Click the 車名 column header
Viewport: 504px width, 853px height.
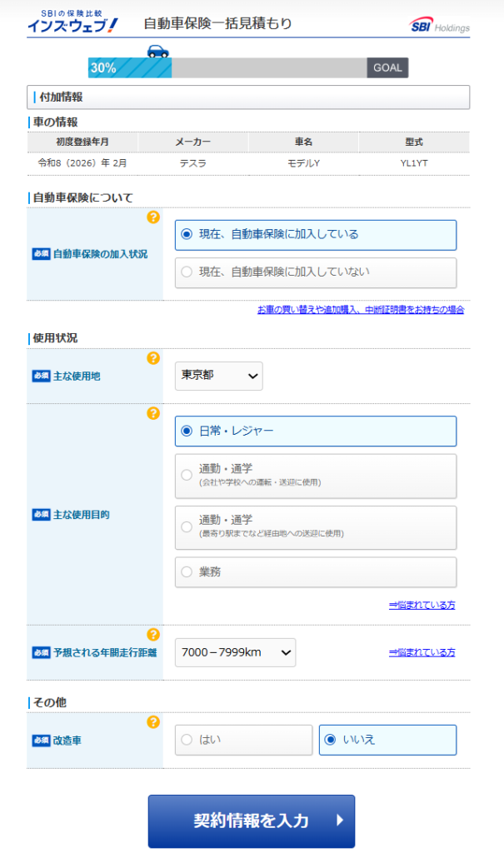point(304,142)
